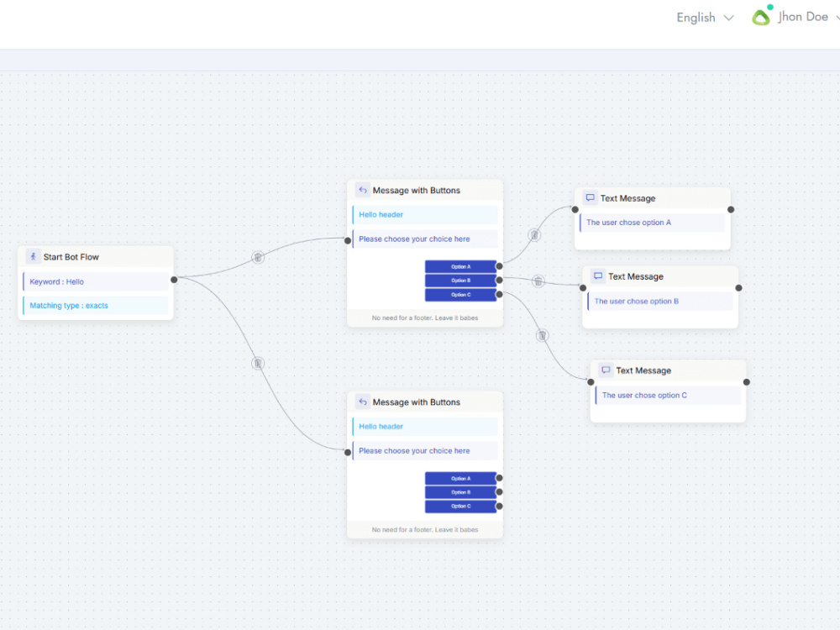Viewport: 840px width, 630px height.
Task: Click footer text of upper Message node
Action: click(x=425, y=318)
